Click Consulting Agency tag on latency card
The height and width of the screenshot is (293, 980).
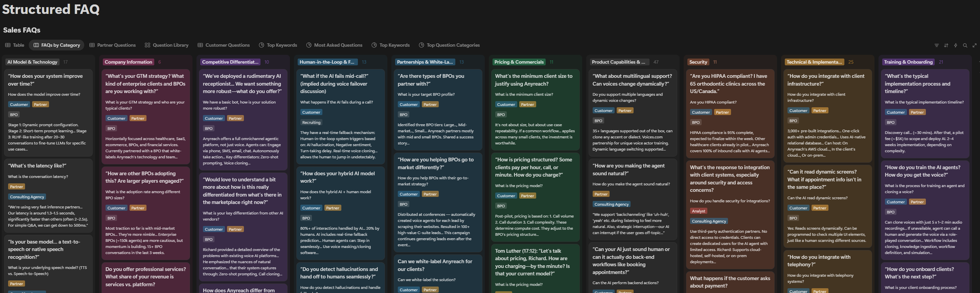27,197
